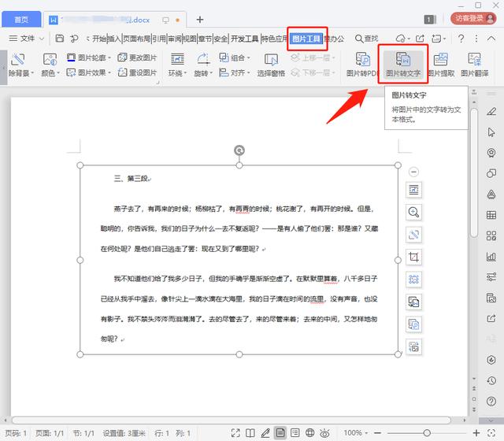Toggle page view mode in status bar

[x=280, y=432]
